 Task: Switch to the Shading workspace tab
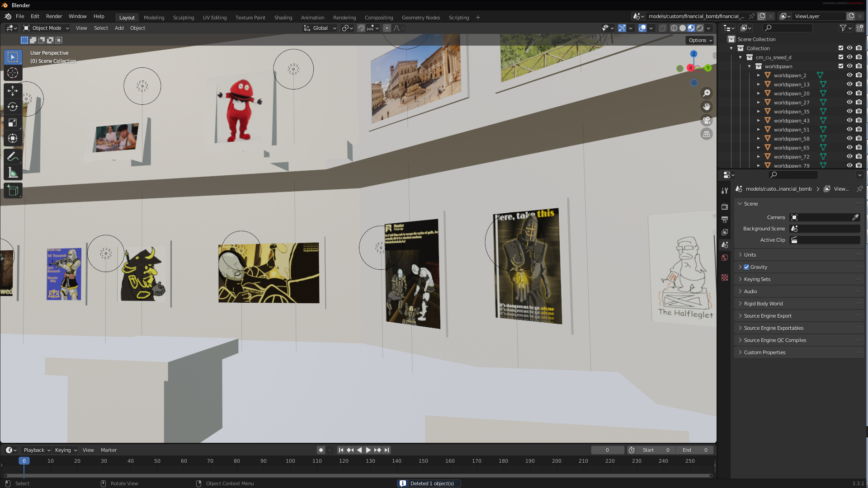(x=283, y=18)
